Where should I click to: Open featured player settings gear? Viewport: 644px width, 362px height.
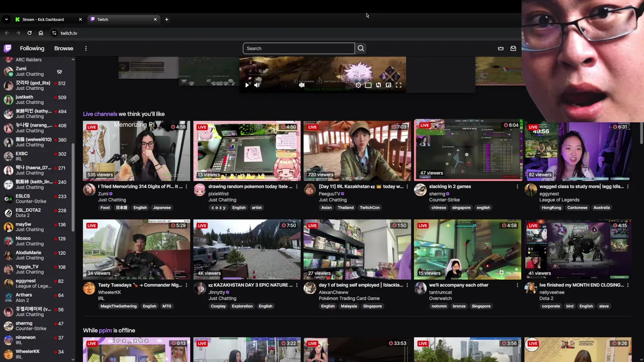358,85
